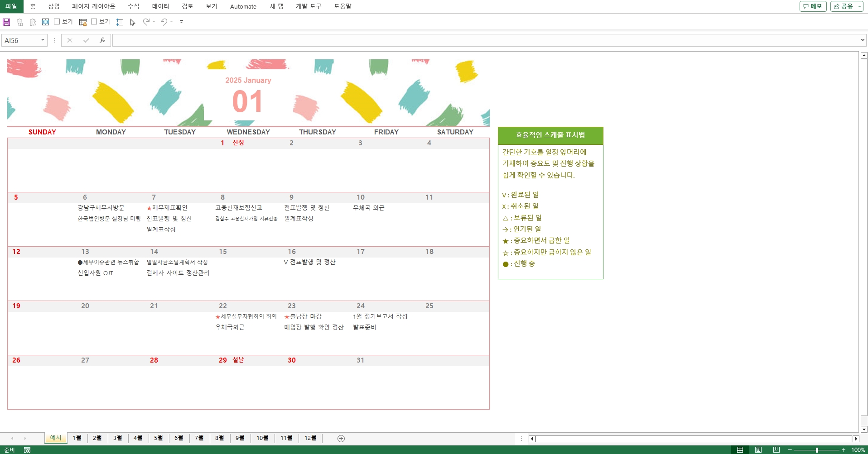Expand the Customize Quick Access Toolbar dropdown
This screenshot has width=868, height=454.
click(x=181, y=22)
